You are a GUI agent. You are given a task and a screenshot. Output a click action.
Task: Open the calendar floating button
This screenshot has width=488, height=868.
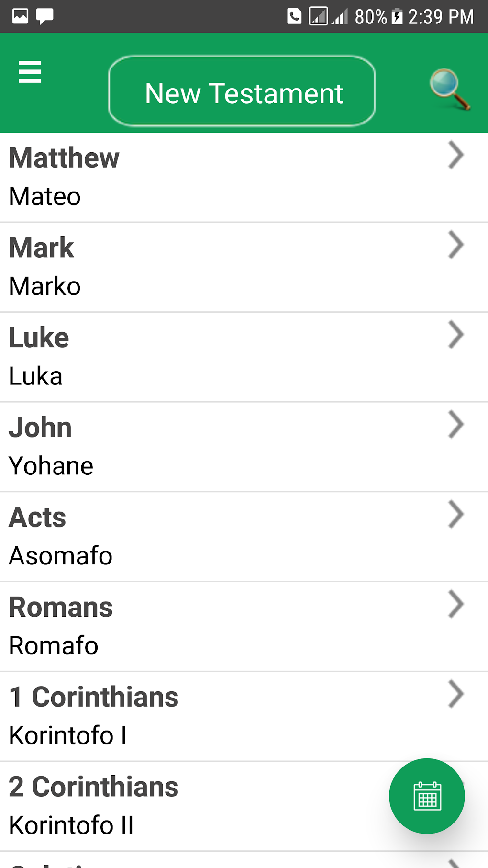point(427,796)
